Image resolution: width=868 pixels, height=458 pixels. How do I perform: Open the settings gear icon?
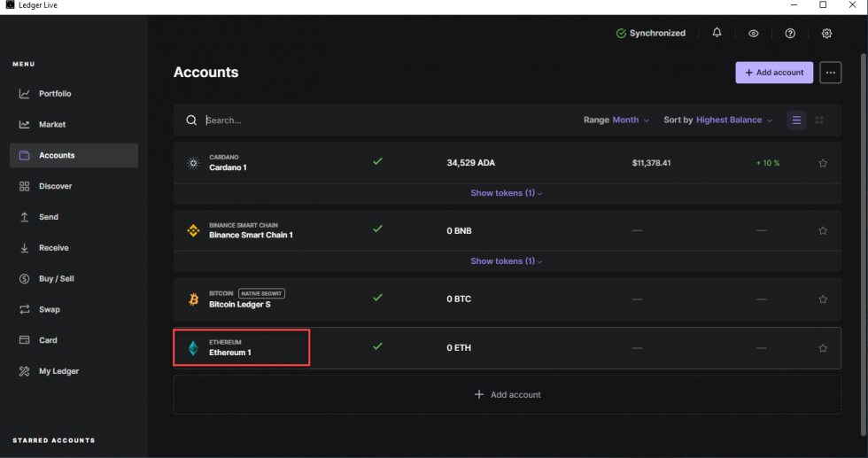pos(826,34)
